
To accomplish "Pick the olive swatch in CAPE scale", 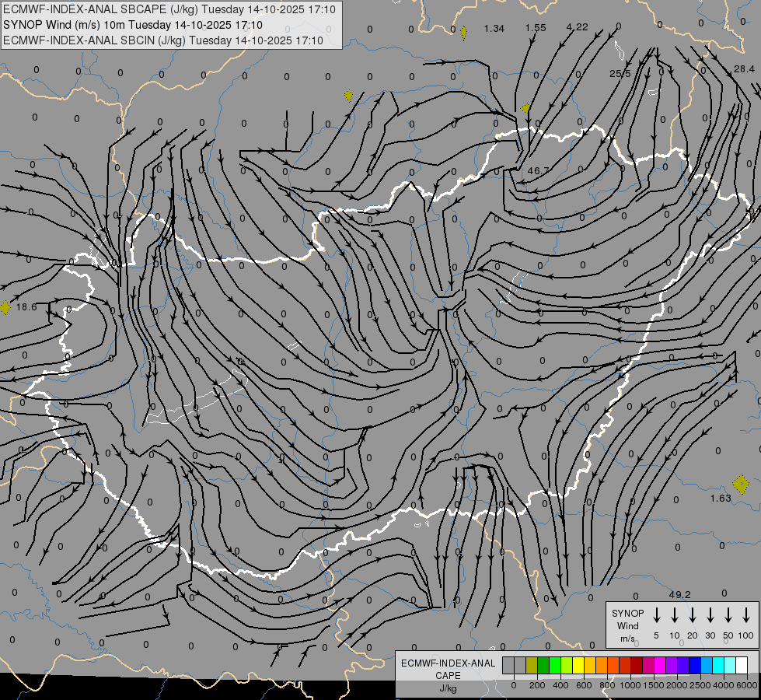I will pyautogui.click(x=532, y=666).
